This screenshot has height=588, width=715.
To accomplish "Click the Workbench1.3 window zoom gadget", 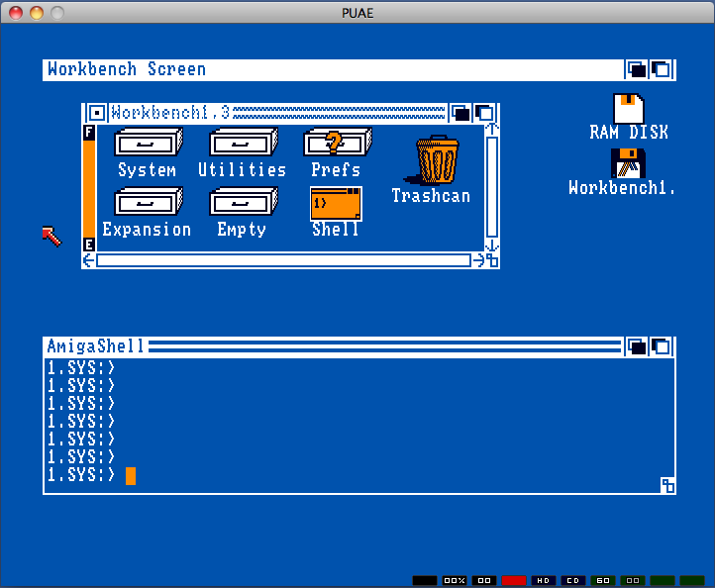I will pos(460,113).
